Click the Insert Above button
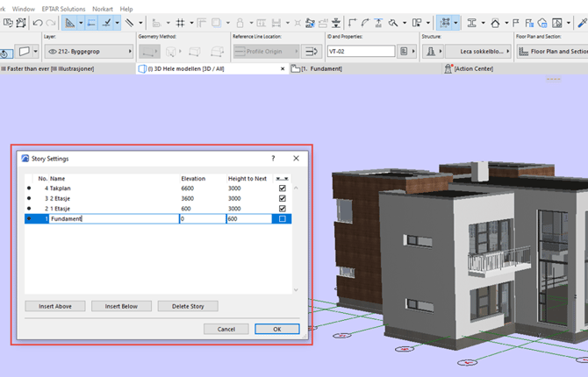Viewport: 588px width, 377px height. pos(54,306)
